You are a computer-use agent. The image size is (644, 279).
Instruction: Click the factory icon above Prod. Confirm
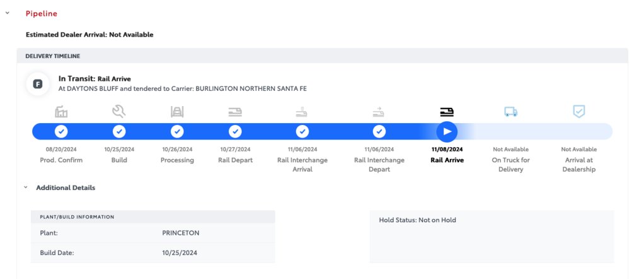pos(61,112)
